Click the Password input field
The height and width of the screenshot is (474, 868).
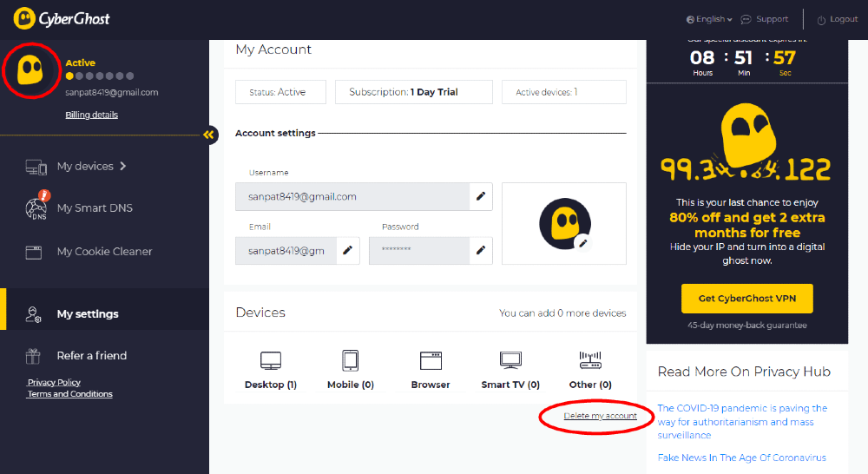tap(419, 251)
